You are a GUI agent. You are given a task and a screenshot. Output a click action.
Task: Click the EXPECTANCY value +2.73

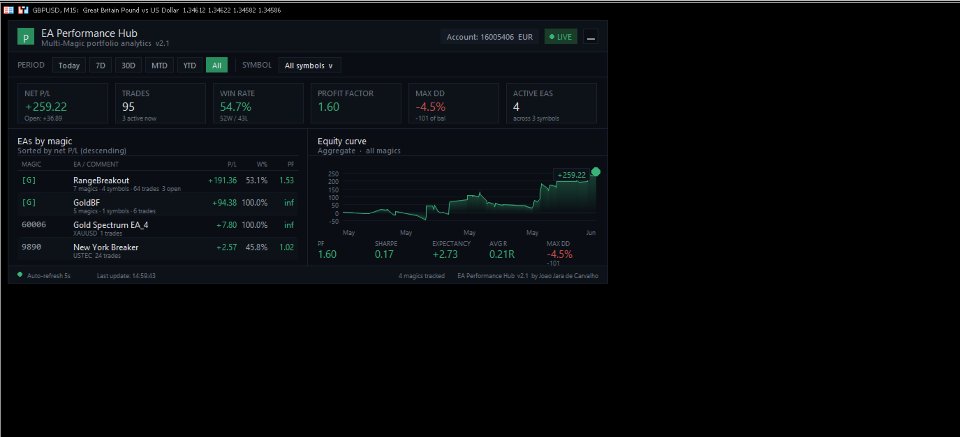tap(444, 254)
